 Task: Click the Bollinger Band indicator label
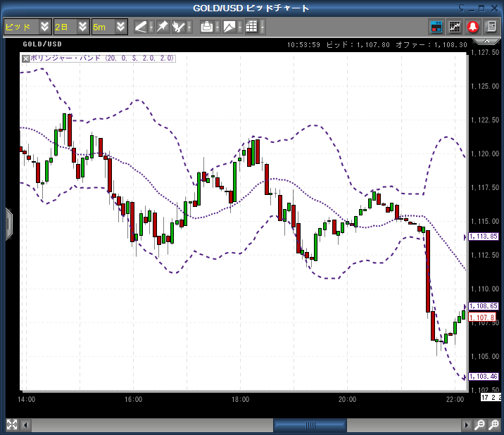(102, 58)
